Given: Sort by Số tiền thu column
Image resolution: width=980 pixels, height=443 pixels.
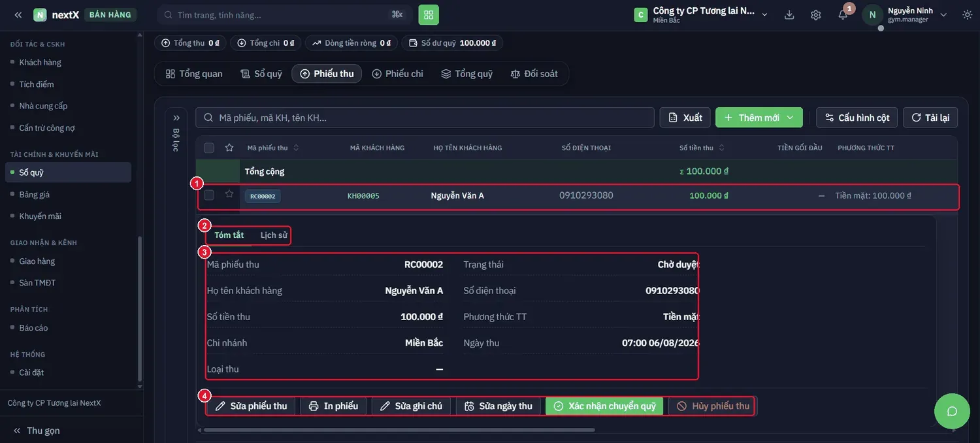Looking at the screenshot, I should [x=702, y=148].
